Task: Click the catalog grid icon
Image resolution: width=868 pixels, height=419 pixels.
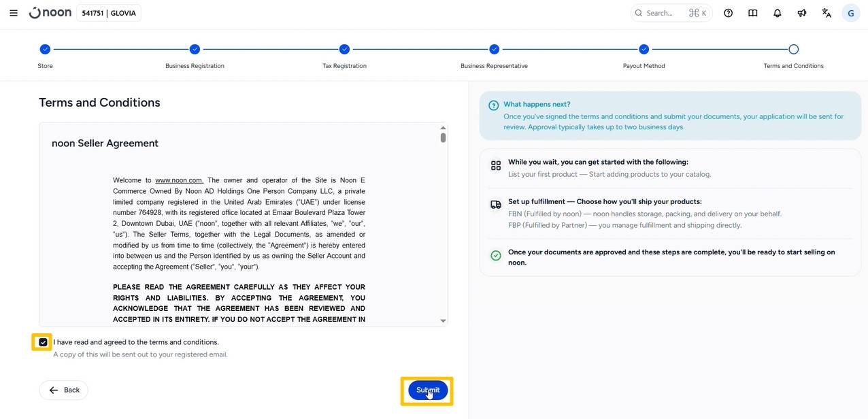Action: (496, 165)
